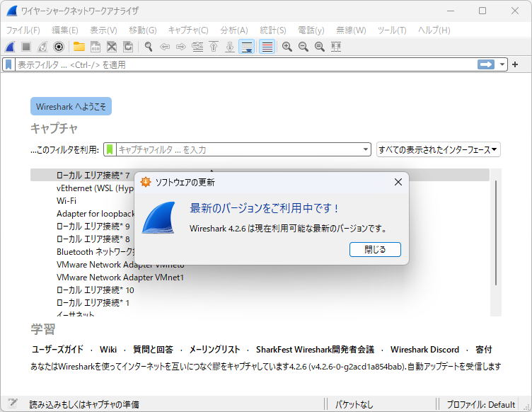Start capturing packets with shark fin icon
Screen dimensions: 532x412
pyautogui.click(x=10, y=47)
